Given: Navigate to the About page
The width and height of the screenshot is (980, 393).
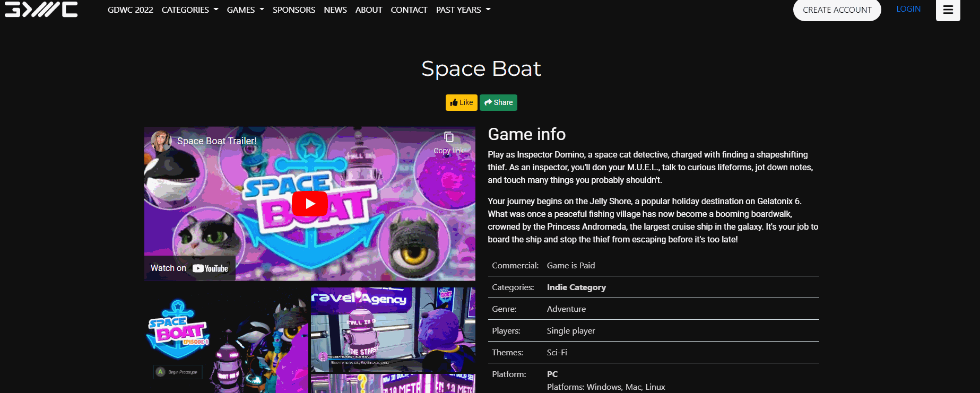Looking at the screenshot, I should pyautogui.click(x=369, y=10).
